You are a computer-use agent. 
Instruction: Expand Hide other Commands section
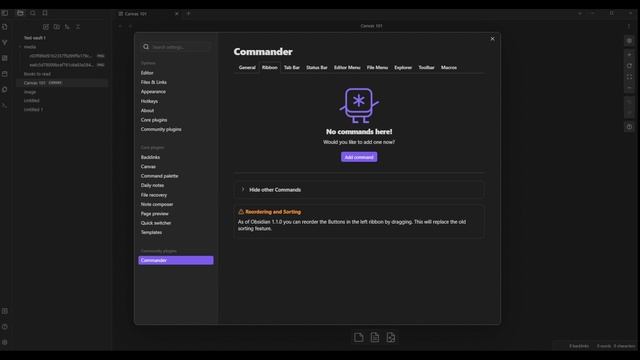(359, 190)
